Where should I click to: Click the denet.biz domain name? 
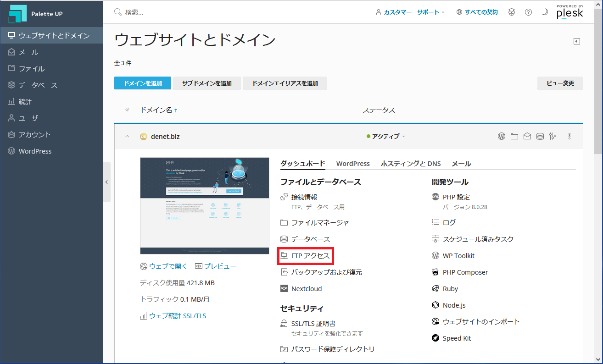coord(165,136)
